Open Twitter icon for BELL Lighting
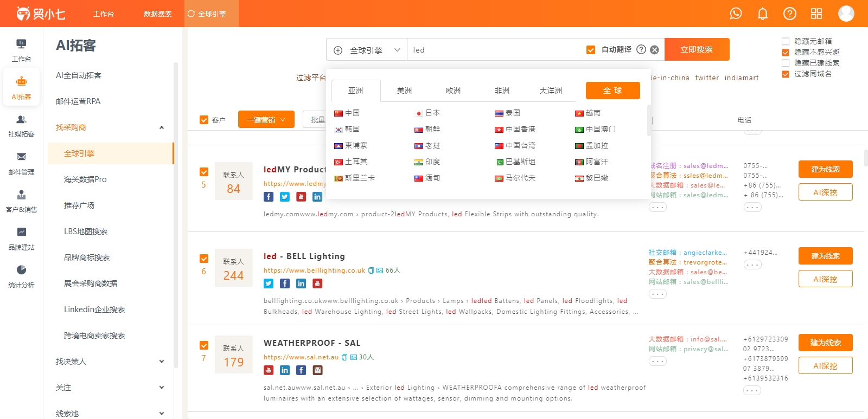 click(269, 283)
